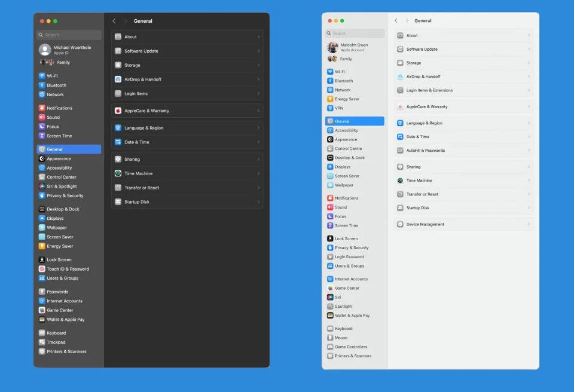
Task: Expand Login Items chevron in dark window
Action: pos(258,93)
